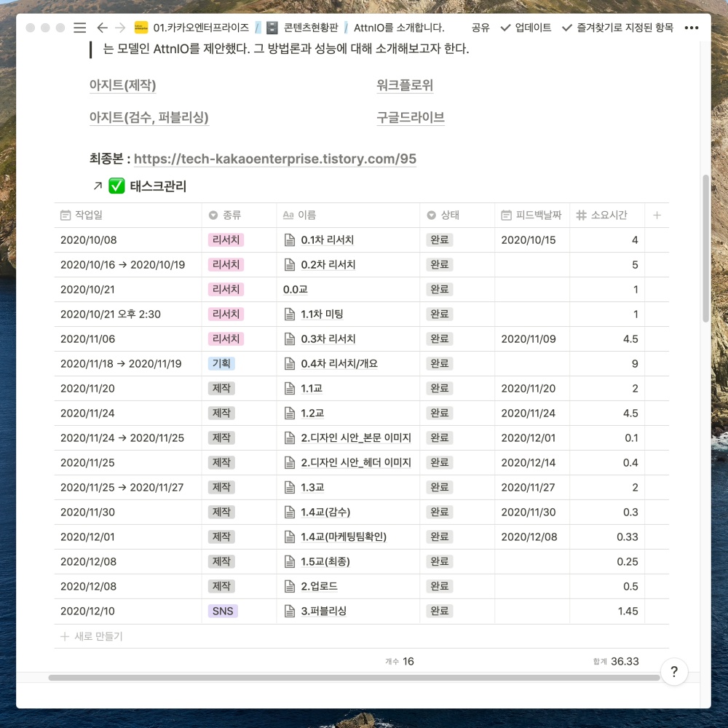Go back with the left arrow
This screenshot has height=728, width=728.
coord(102,28)
